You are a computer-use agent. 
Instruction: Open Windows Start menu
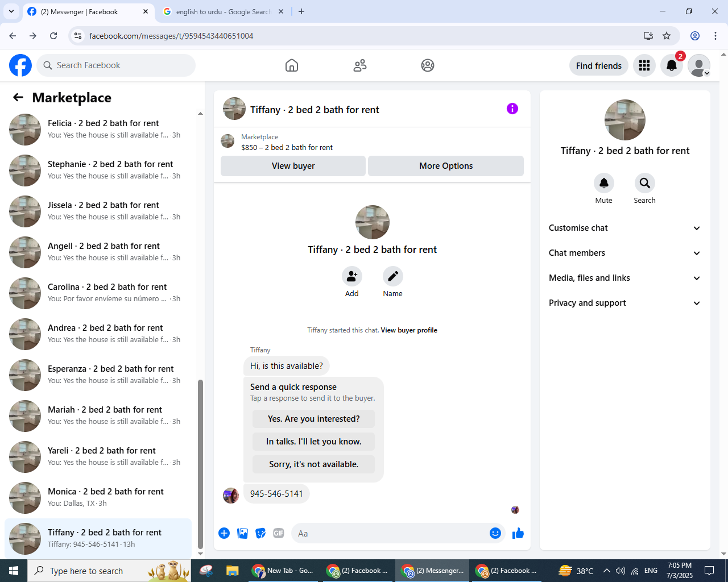pyautogui.click(x=14, y=571)
